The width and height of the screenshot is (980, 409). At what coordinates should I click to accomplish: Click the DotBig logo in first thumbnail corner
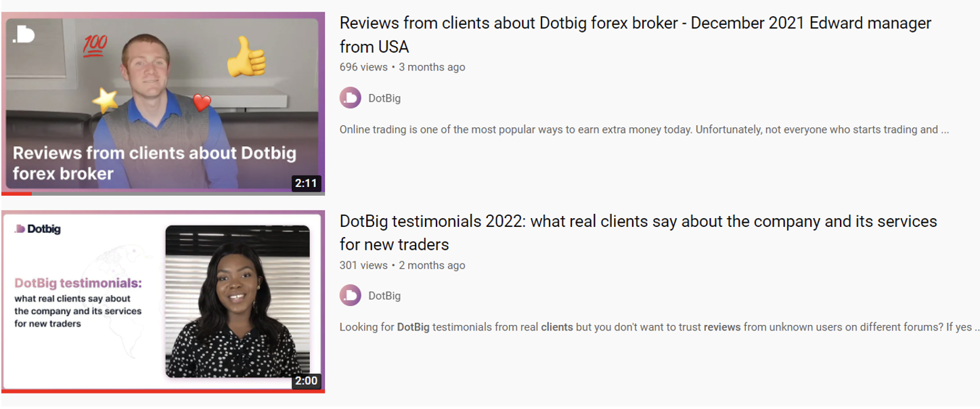click(x=24, y=35)
